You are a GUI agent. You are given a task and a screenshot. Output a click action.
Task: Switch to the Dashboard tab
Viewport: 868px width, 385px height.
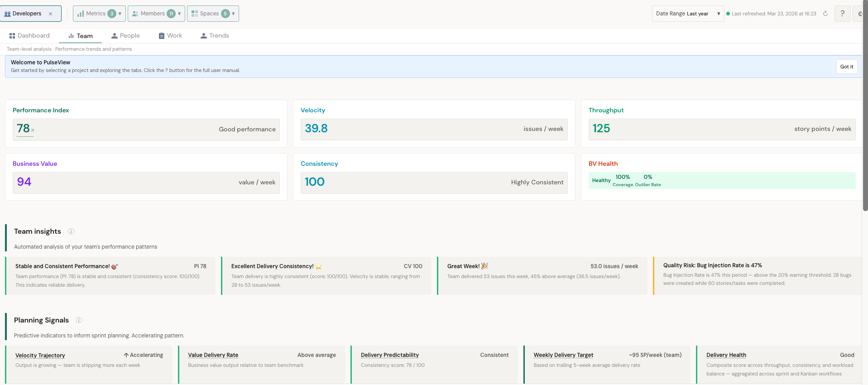[29, 35]
